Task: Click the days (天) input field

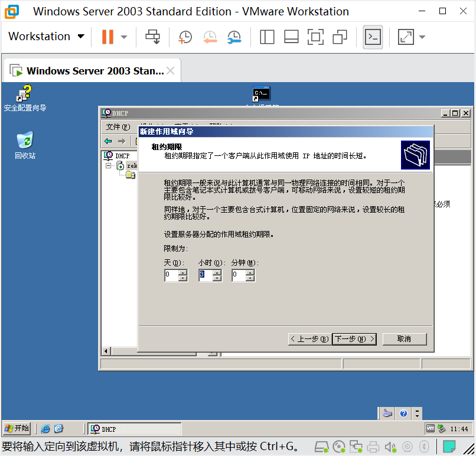Action: pyautogui.click(x=171, y=275)
